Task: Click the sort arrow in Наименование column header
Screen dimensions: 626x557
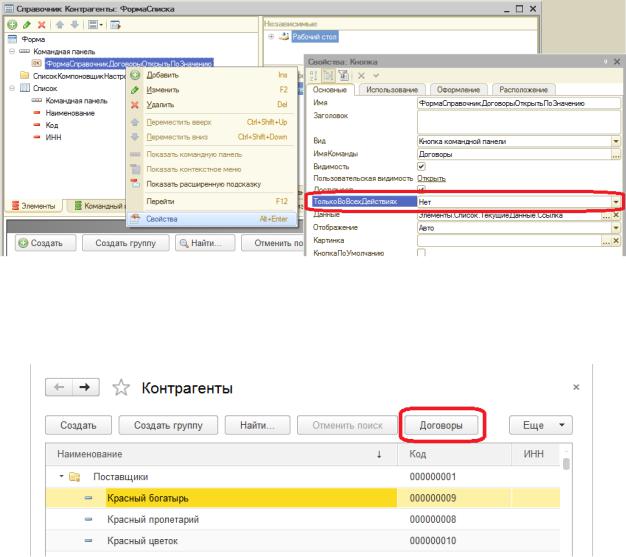Action: click(x=379, y=454)
